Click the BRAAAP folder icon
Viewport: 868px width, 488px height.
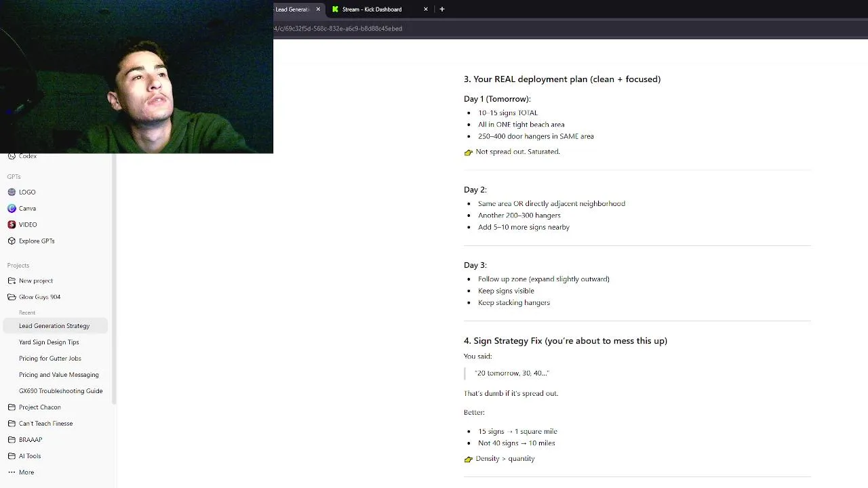[12, 440]
